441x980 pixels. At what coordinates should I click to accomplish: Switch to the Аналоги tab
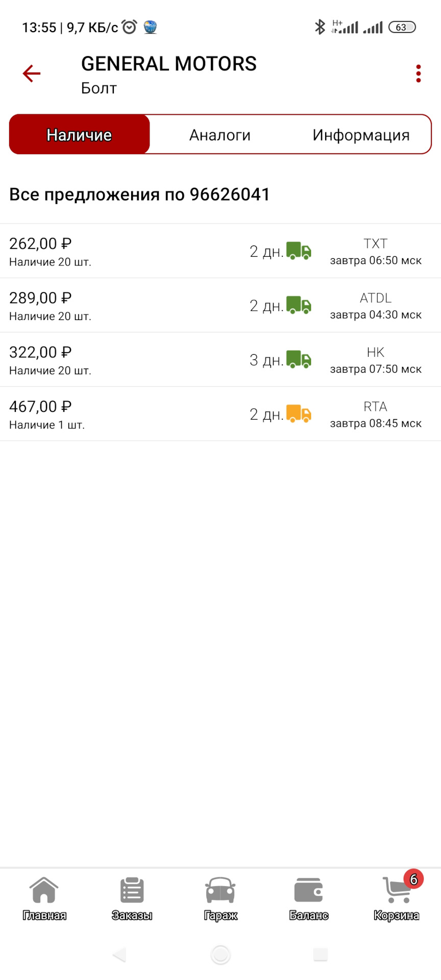(x=220, y=135)
